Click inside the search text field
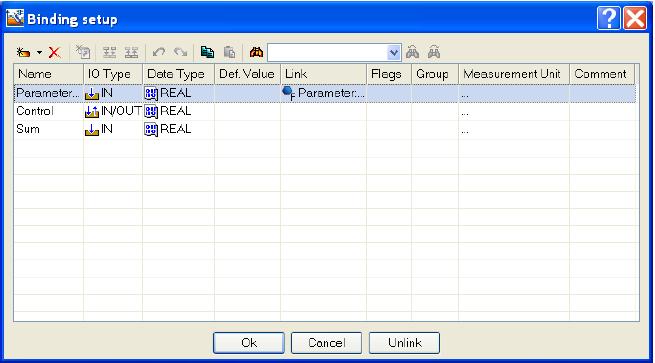Viewport: 655px width, 363px height. [x=328, y=53]
